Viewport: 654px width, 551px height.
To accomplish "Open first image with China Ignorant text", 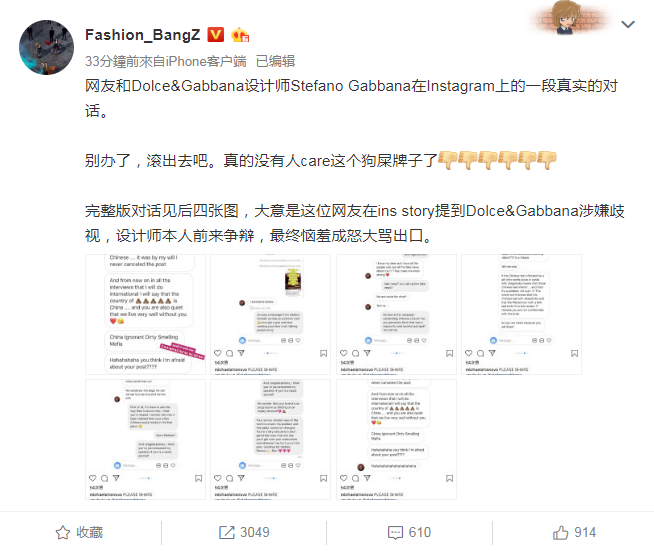I will point(146,314).
